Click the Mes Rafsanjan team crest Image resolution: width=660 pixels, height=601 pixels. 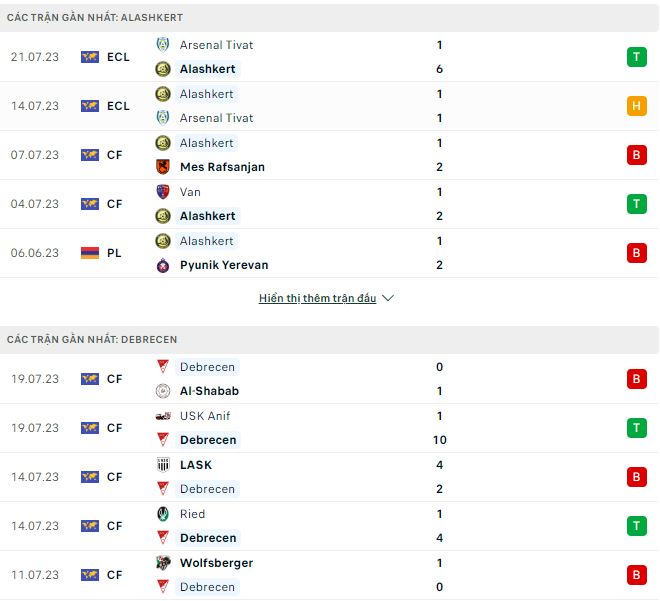163,167
